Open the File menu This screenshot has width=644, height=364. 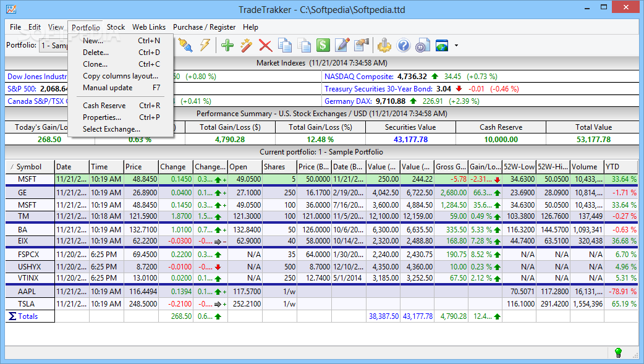[15, 27]
